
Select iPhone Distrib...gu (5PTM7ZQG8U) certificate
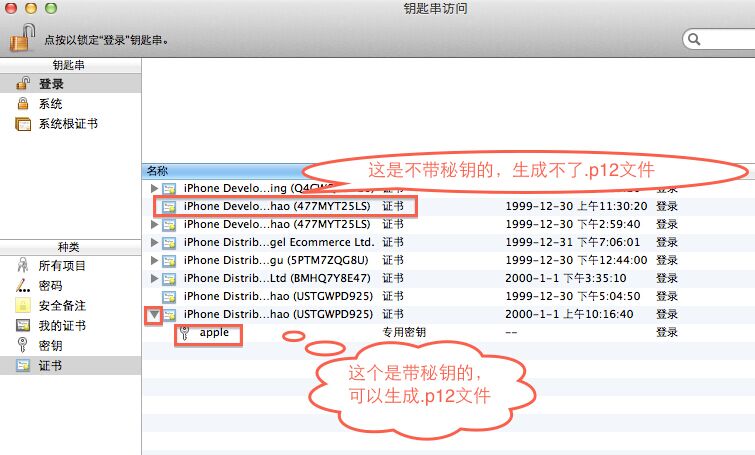tap(448, 260)
